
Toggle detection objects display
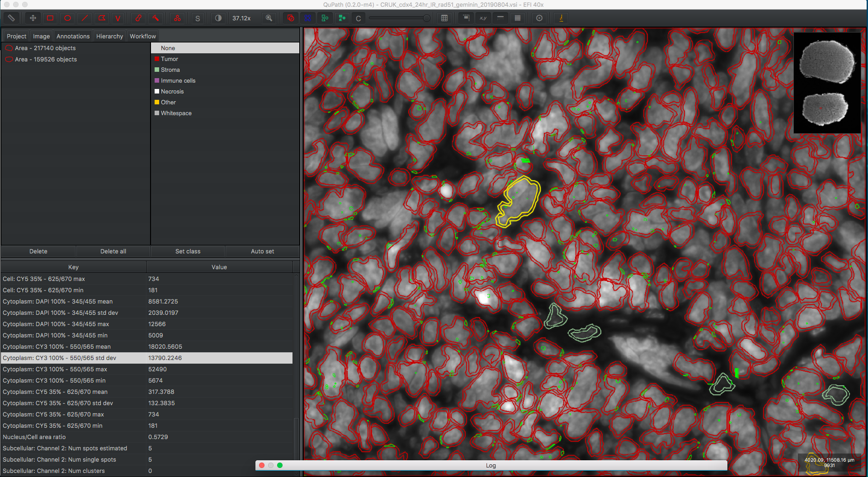[x=307, y=18]
